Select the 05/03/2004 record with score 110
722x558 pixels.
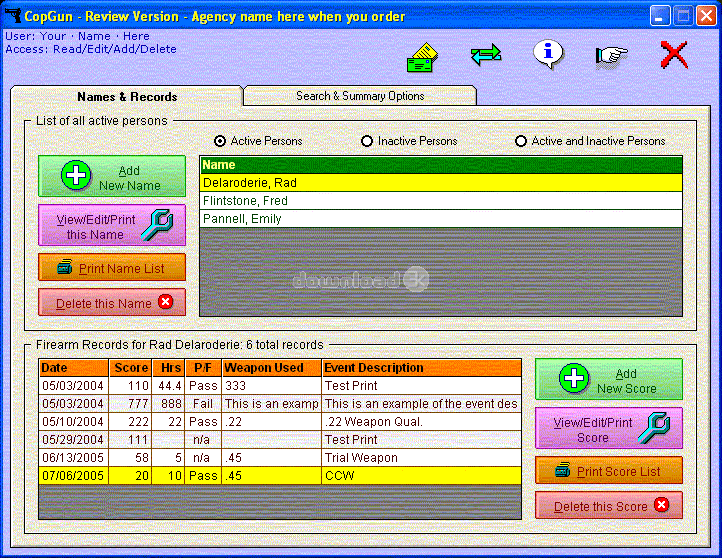point(280,386)
